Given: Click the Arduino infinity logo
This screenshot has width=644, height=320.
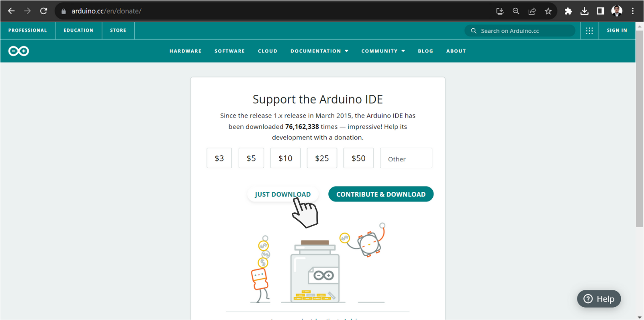Looking at the screenshot, I should pyautogui.click(x=19, y=51).
